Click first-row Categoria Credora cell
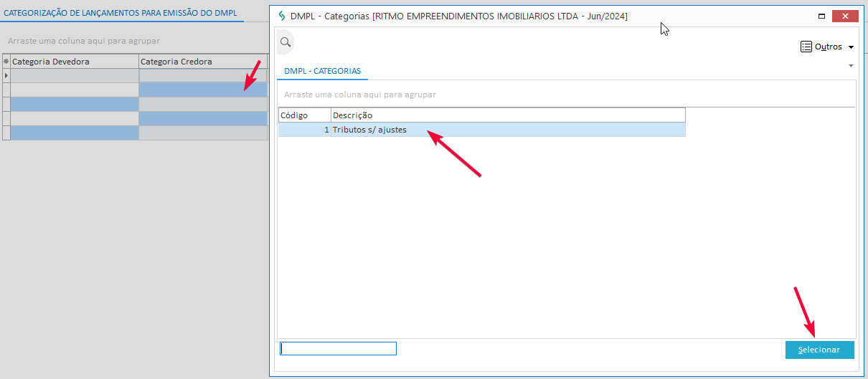 [x=203, y=75]
